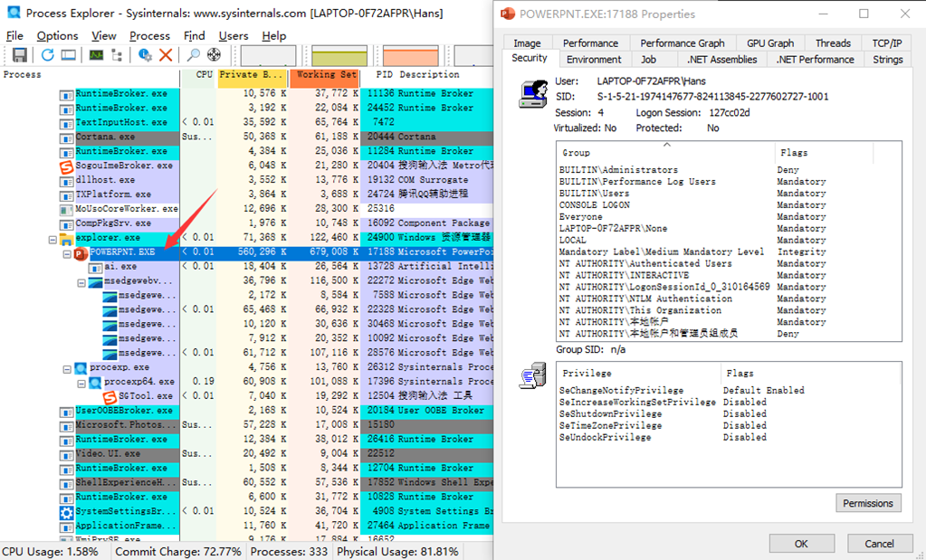Image resolution: width=926 pixels, height=560 pixels.
Task: Sort privileges by the Privilege column header
Action: [638, 374]
